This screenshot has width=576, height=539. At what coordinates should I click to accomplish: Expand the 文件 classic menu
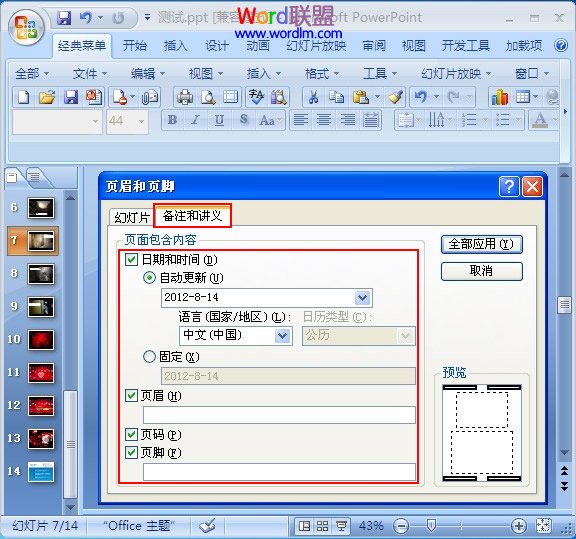pos(90,74)
